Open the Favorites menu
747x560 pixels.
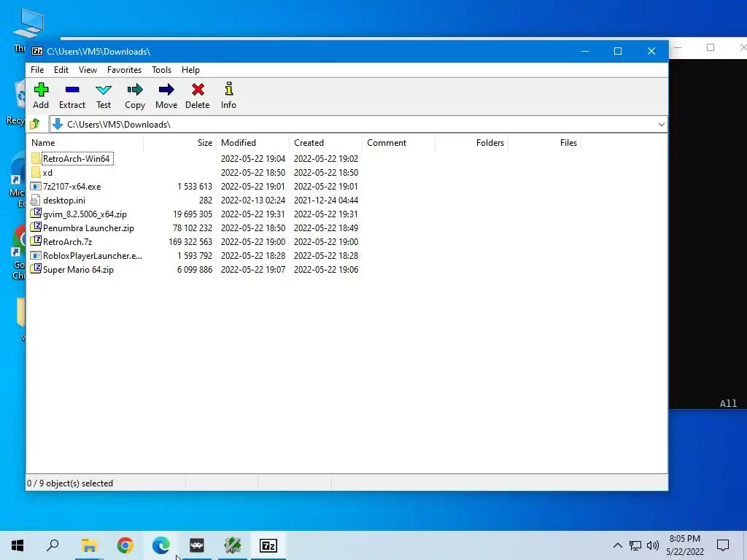point(124,70)
